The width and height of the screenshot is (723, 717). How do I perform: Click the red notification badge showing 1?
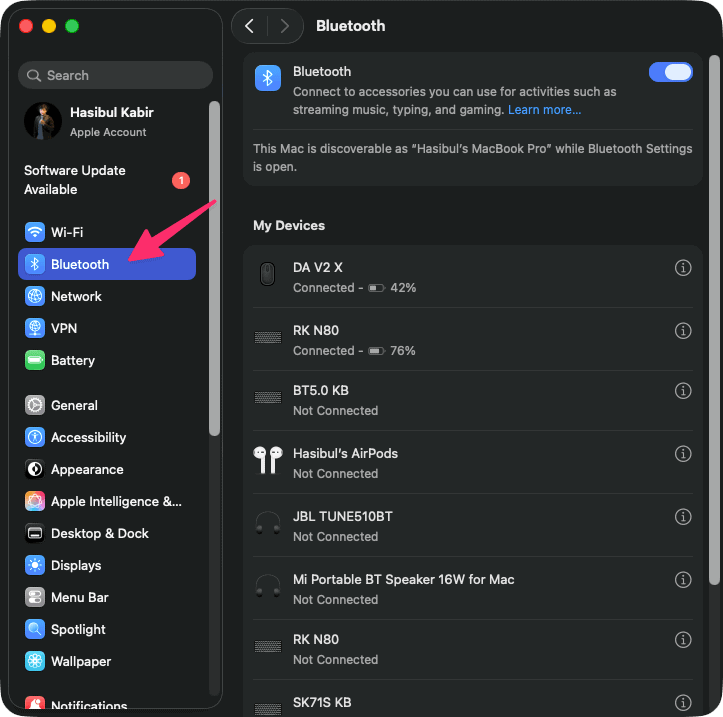[181, 180]
